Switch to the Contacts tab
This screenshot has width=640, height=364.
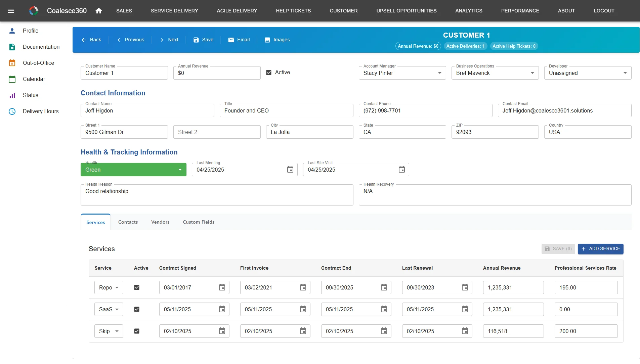point(128,222)
